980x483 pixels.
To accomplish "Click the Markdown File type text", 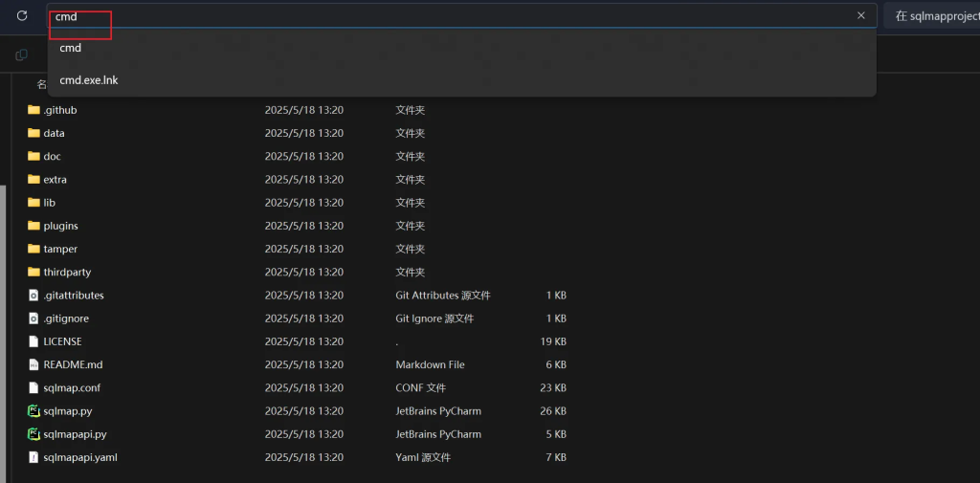I will [430, 365].
